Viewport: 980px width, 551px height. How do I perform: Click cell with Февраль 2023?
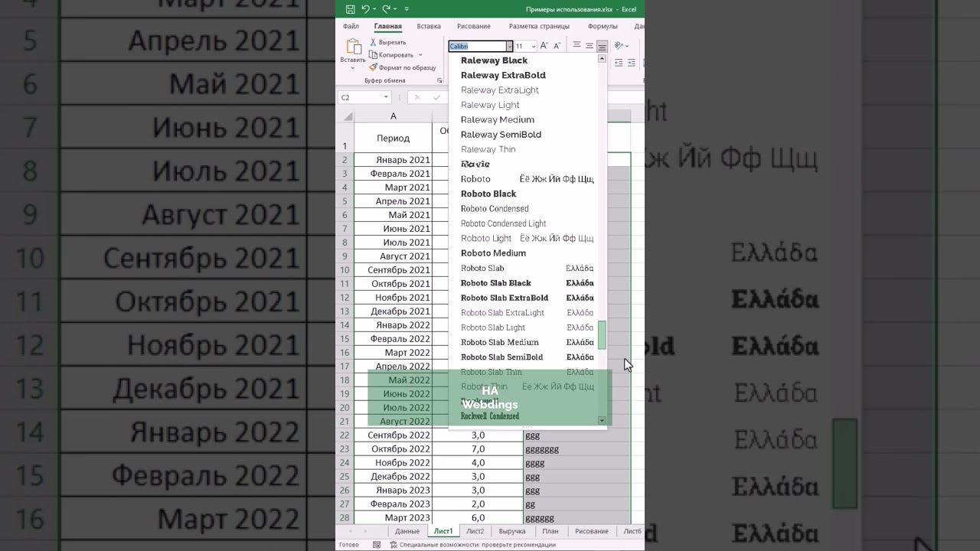(394, 504)
